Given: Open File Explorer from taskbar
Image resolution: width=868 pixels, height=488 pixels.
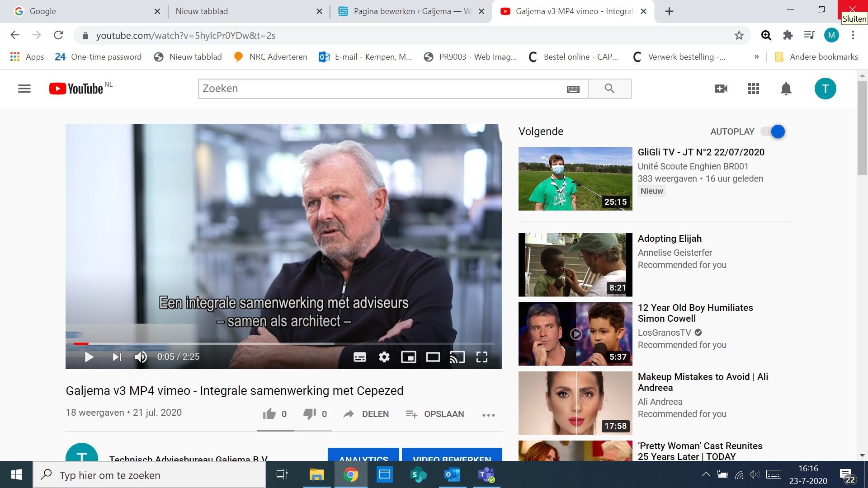Looking at the screenshot, I should tap(316, 474).
